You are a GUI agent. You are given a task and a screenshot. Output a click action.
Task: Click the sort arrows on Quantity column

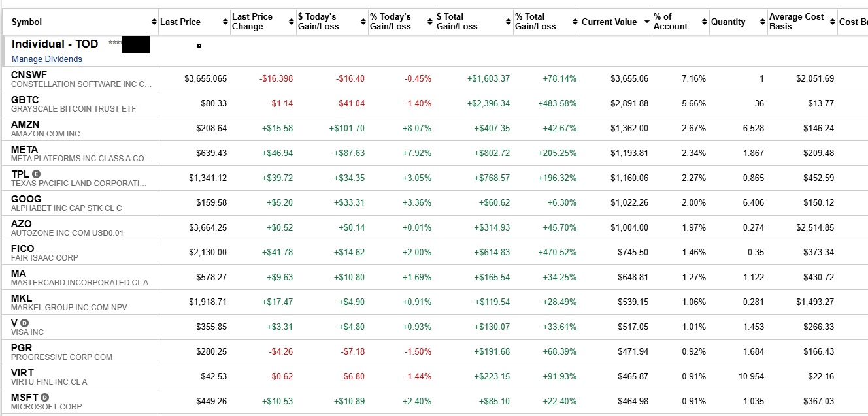coord(763,22)
